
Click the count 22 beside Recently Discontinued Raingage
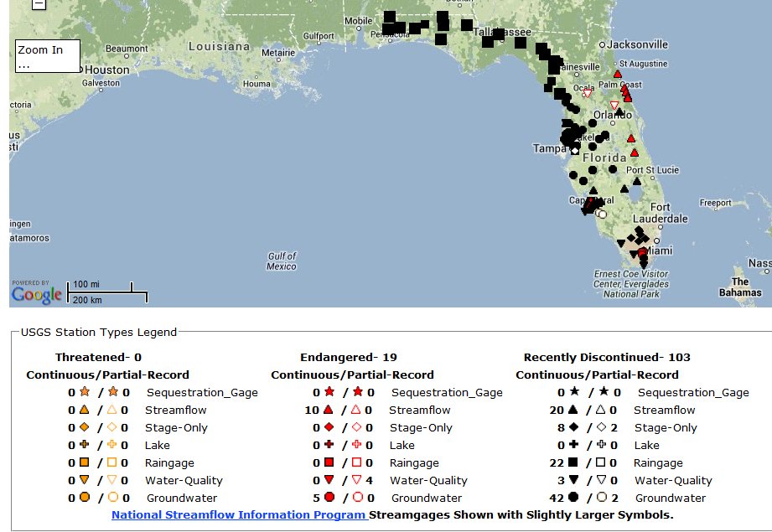pyautogui.click(x=557, y=462)
